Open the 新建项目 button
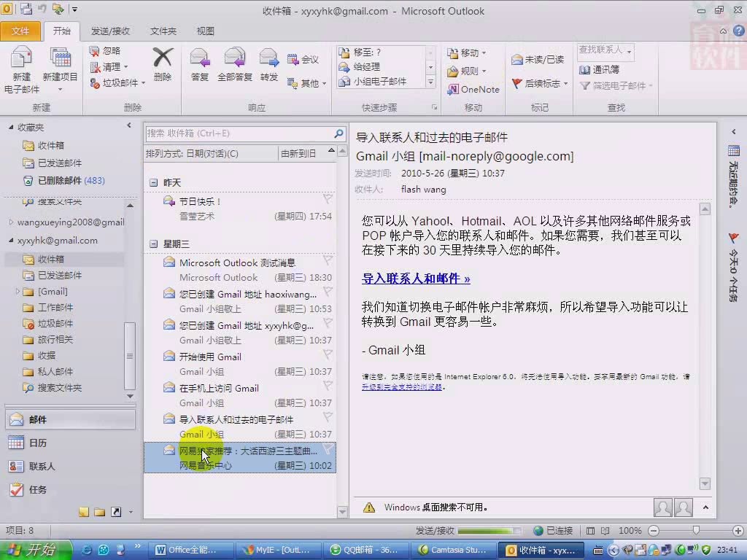Viewport: 747px width, 560px height. point(60,69)
